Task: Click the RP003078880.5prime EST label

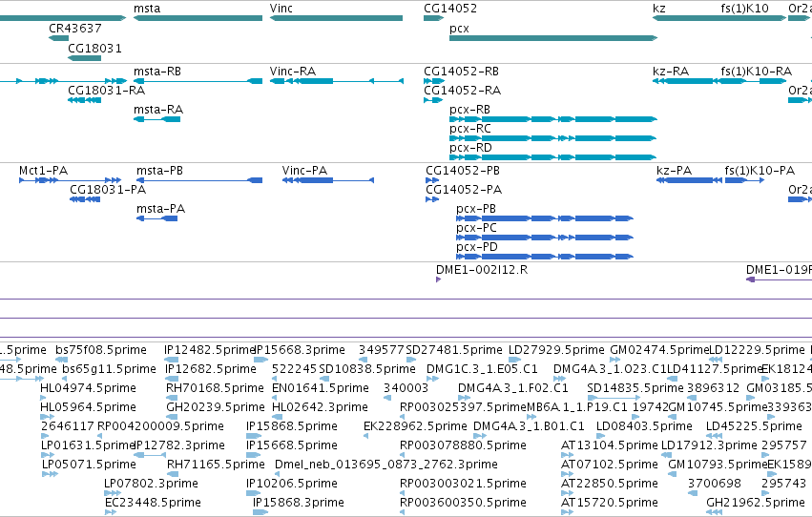Action: [x=463, y=445]
